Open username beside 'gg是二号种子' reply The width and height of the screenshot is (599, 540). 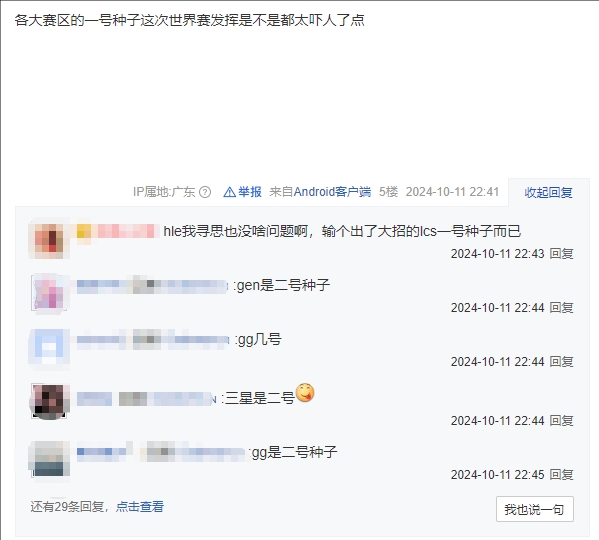(162, 452)
